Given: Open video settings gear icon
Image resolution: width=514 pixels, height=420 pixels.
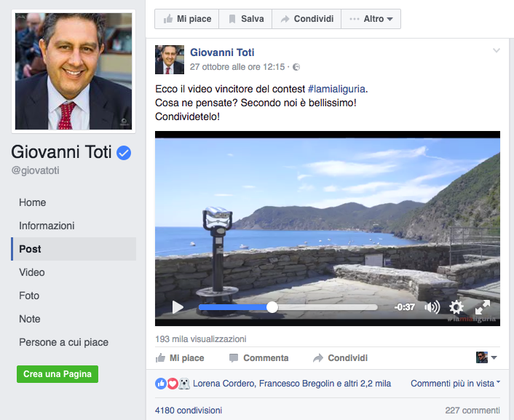Looking at the screenshot, I should click(x=456, y=307).
